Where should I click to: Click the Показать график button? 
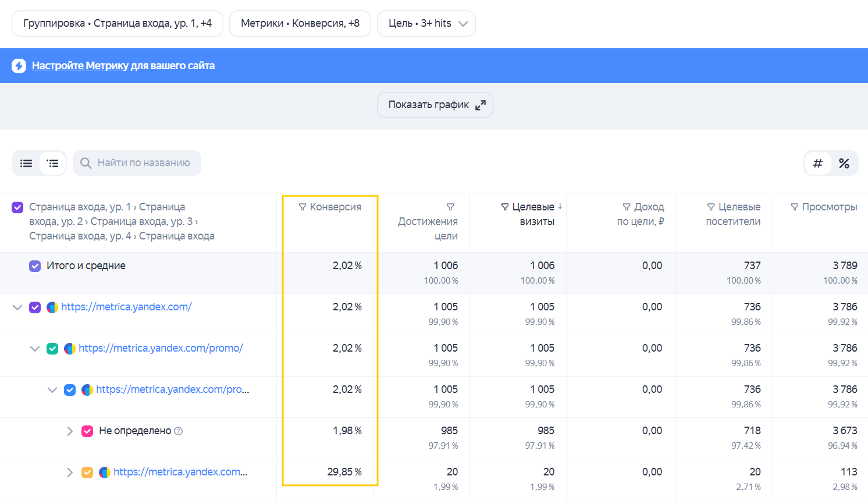point(435,105)
